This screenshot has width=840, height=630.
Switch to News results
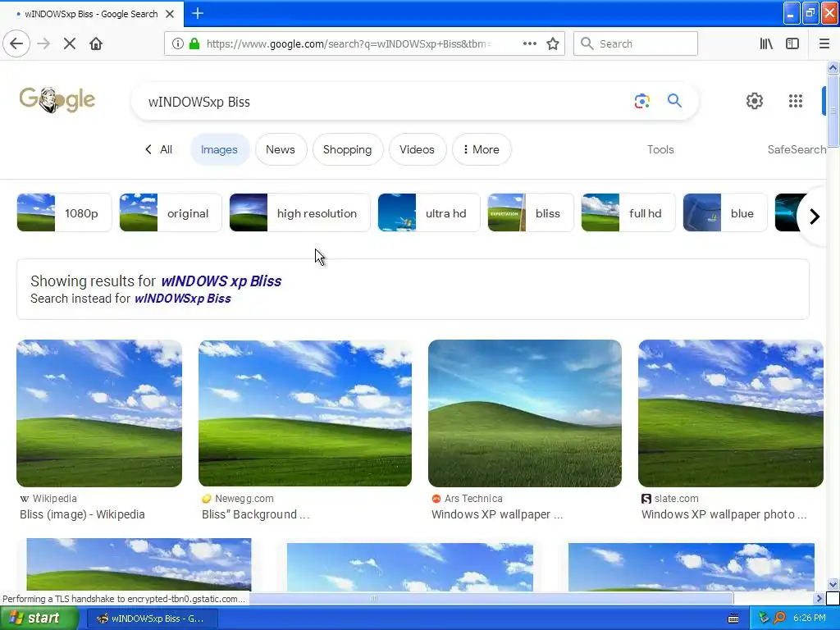pos(281,149)
